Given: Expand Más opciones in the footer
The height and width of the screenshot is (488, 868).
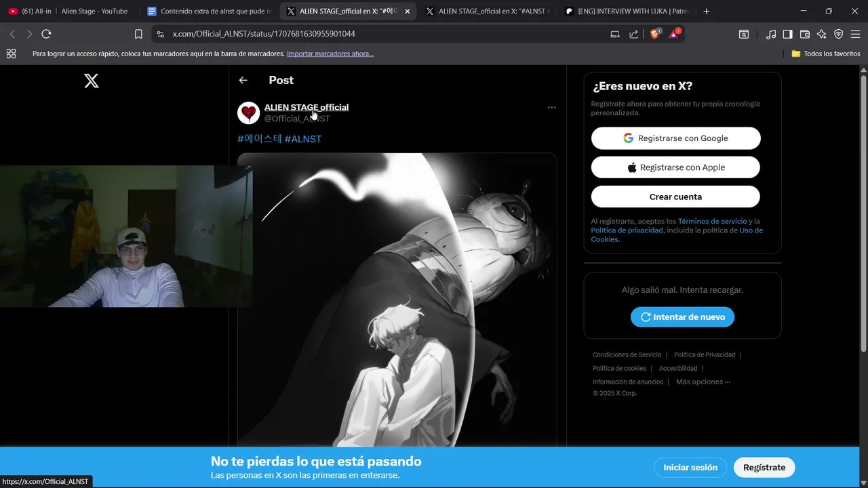Looking at the screenshot, I should point(703,382).
